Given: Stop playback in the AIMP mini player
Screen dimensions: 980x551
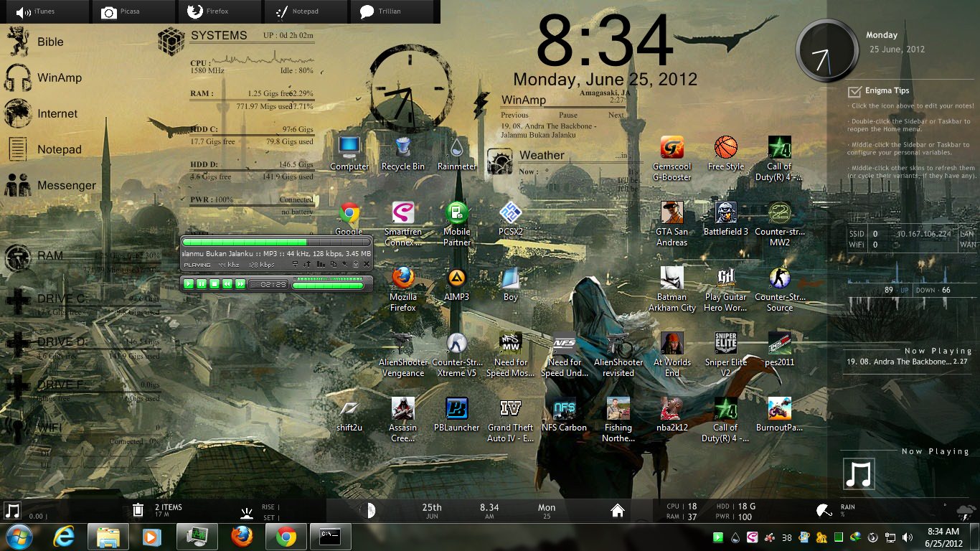Looking at the screenshot, I should tap(215, 284).
